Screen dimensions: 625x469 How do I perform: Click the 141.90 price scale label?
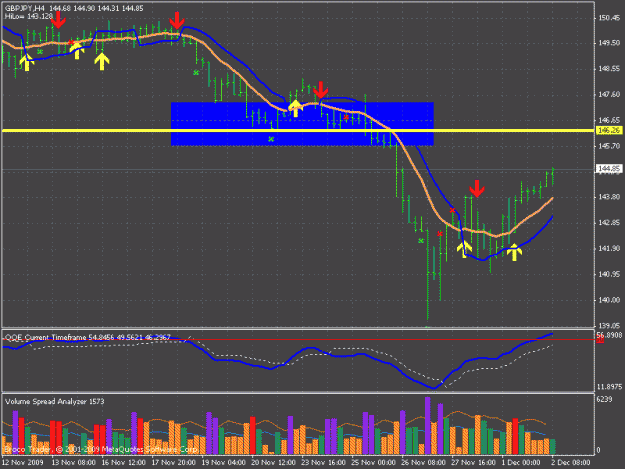[x=609, y=248]
